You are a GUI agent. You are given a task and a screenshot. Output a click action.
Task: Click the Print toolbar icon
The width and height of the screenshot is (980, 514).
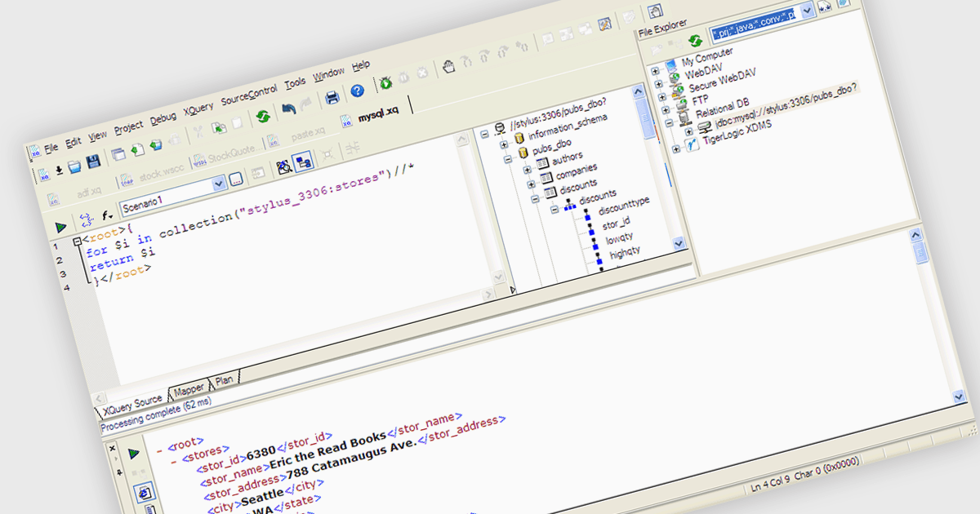pos(332,98)
